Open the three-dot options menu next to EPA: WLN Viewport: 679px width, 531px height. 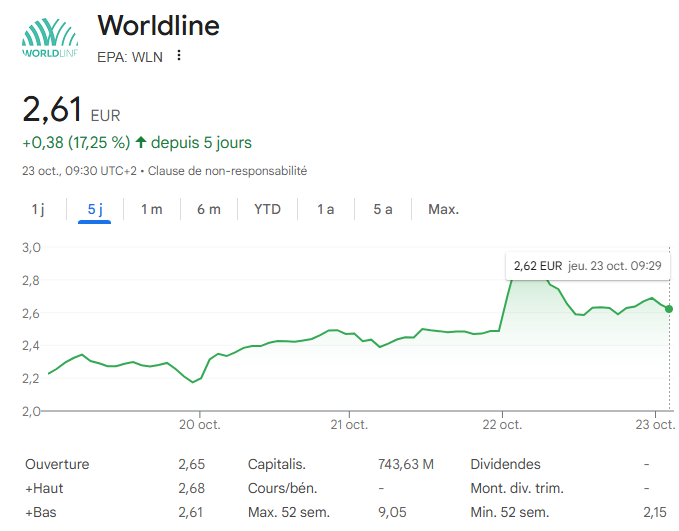179,55
